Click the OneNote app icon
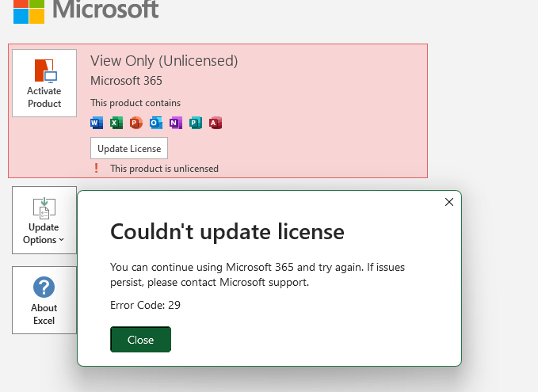Viewport: 538px width, 392px height. (176, 123)
